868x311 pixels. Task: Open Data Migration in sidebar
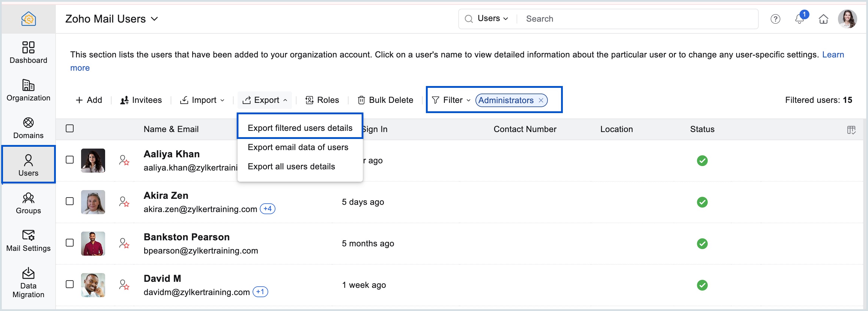tap(28, 282)
